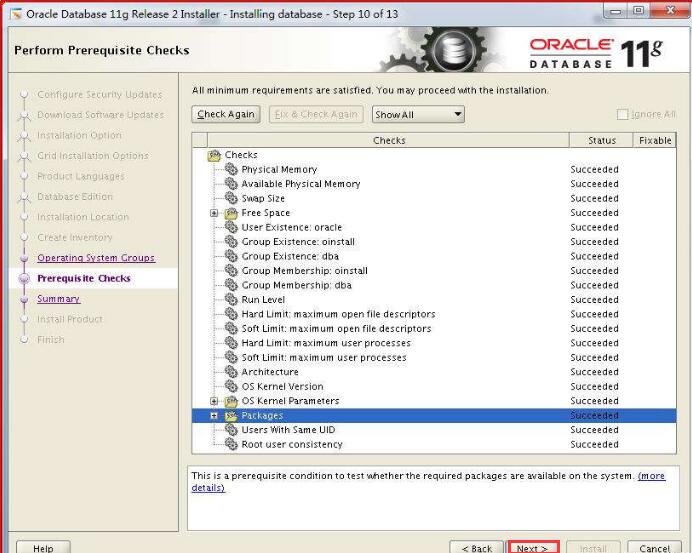Click the folder icon beside Free Space
The width and height of the screenshot is (692, 553).
coord(231,213)
